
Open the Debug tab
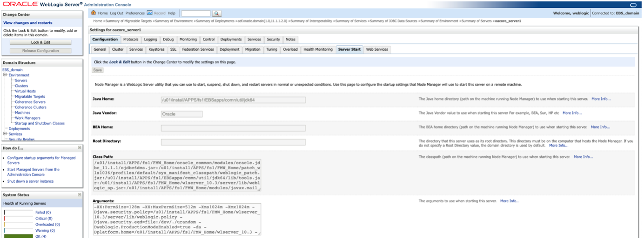(x=168, y=40)
